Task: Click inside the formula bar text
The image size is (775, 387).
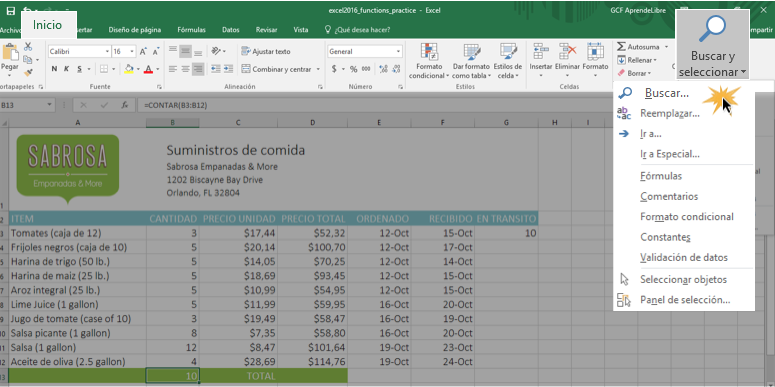Action: coord(174,105)
